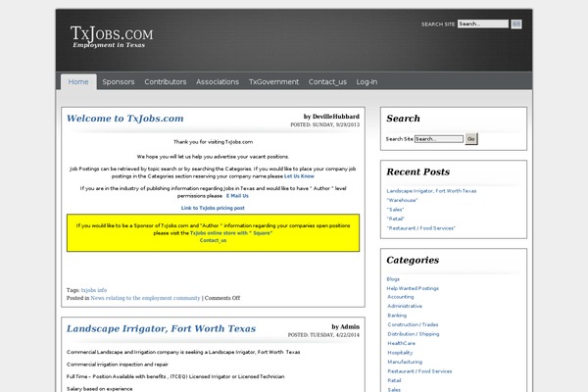Open the "Warehouse" recent post
The width and height of the screenshot is (588, 392).
tap(402, 200)
